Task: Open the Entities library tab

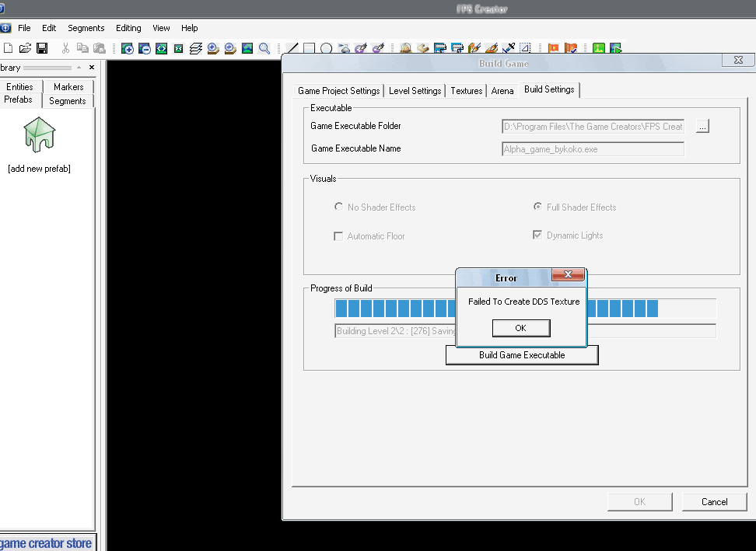Action: (19, 87)
